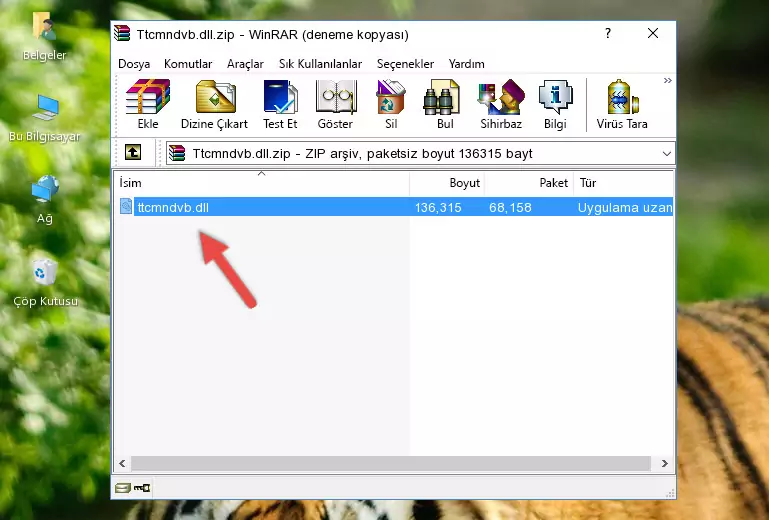Image resolution: width=769 pixels, height=520 pixels.
Task: Click the key password icon in status bar
Action: click(x=142, y=488)
